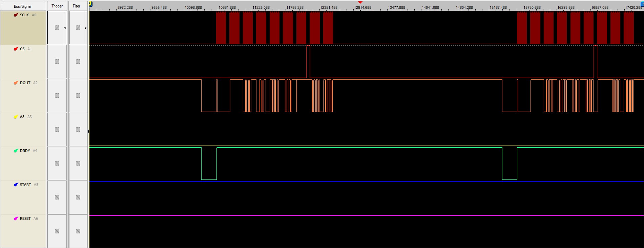Image resolution: width=644 pixels, height=248 pixels.
Task: Select the DRDY signal name
Action: 25,151
